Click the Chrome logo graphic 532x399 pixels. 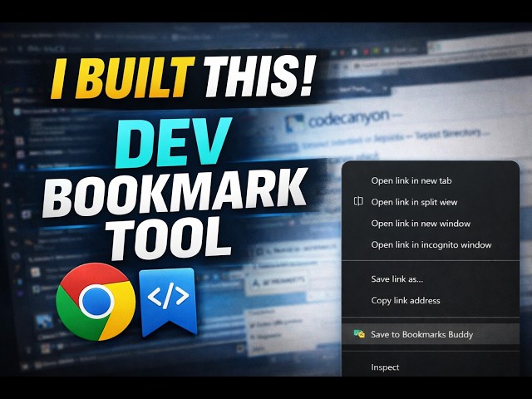tap(96, 301)
